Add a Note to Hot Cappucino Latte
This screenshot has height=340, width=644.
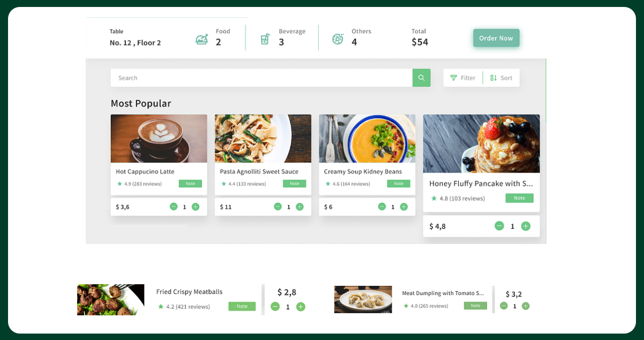click(x=190, y=183)
